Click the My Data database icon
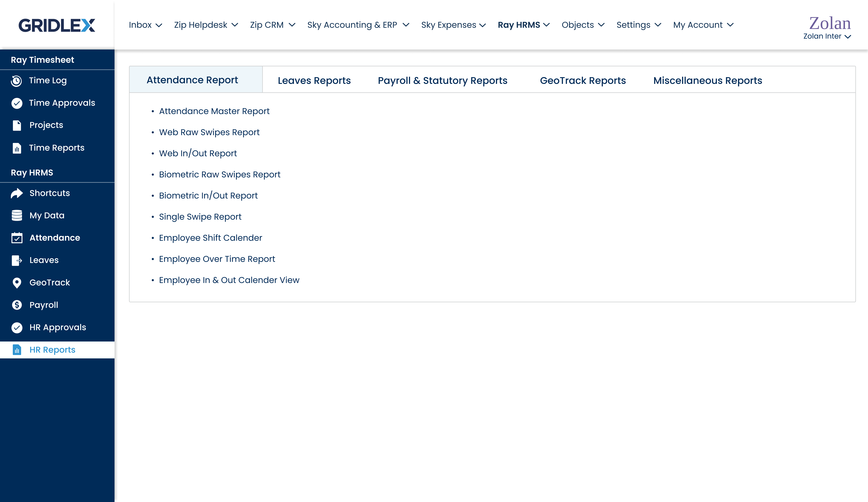The image size is (868, 502). pos(17,216)
